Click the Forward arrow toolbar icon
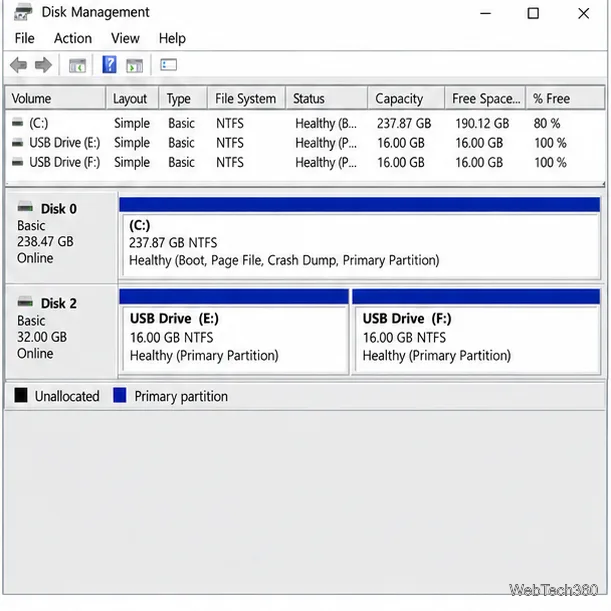Image resolution: width=611 pixels, height=611 pixels. point(43,65)
